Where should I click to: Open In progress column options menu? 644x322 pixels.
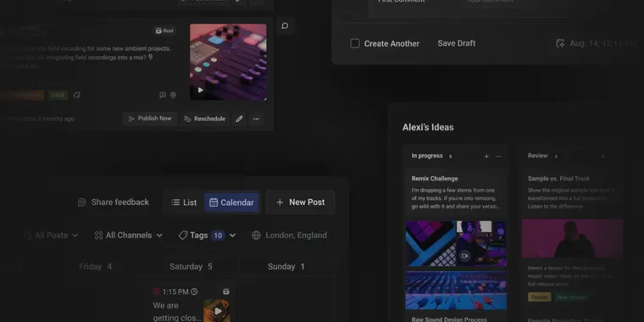tap(498, 157)
